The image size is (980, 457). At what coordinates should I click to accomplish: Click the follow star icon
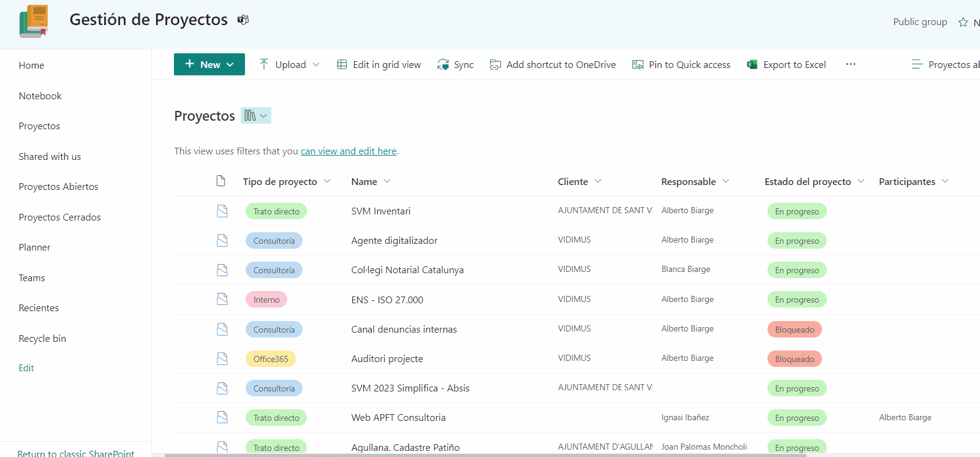[963, 22]
